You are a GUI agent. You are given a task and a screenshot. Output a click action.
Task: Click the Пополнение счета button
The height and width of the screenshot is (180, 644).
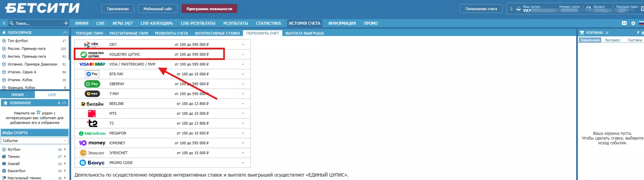pos(481,9)
